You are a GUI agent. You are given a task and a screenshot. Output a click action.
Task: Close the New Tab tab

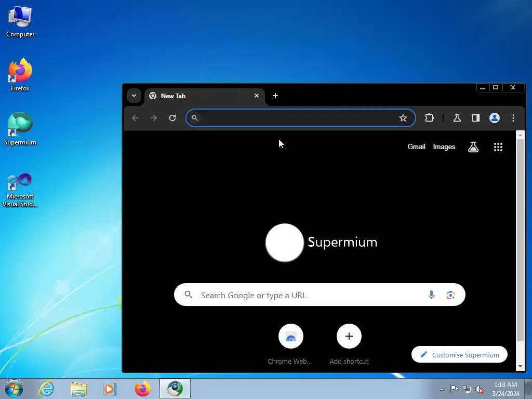click(257, 96)
